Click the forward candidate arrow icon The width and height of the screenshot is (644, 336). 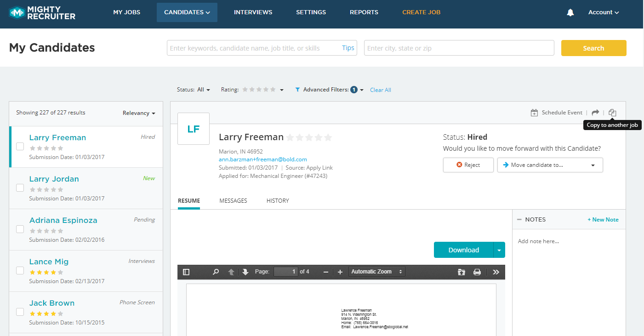(595, 113)
